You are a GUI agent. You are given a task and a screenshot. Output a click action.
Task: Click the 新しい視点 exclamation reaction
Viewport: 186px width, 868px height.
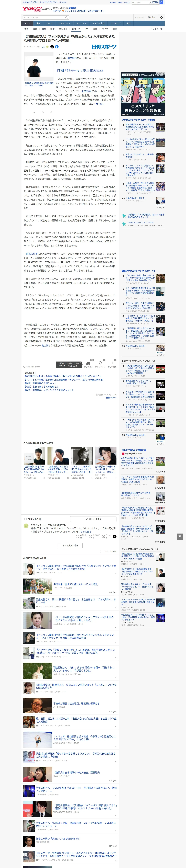pyautogui.click(x=112, y=364)
